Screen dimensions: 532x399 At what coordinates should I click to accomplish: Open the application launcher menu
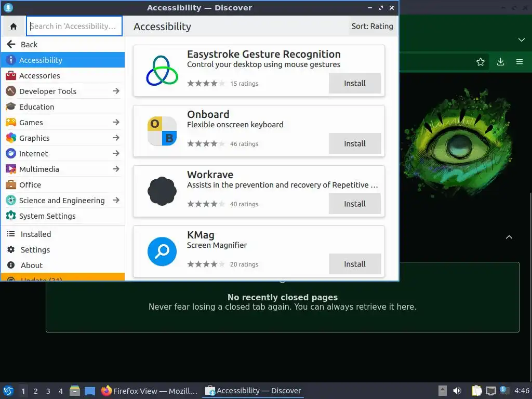click(8, 391)
